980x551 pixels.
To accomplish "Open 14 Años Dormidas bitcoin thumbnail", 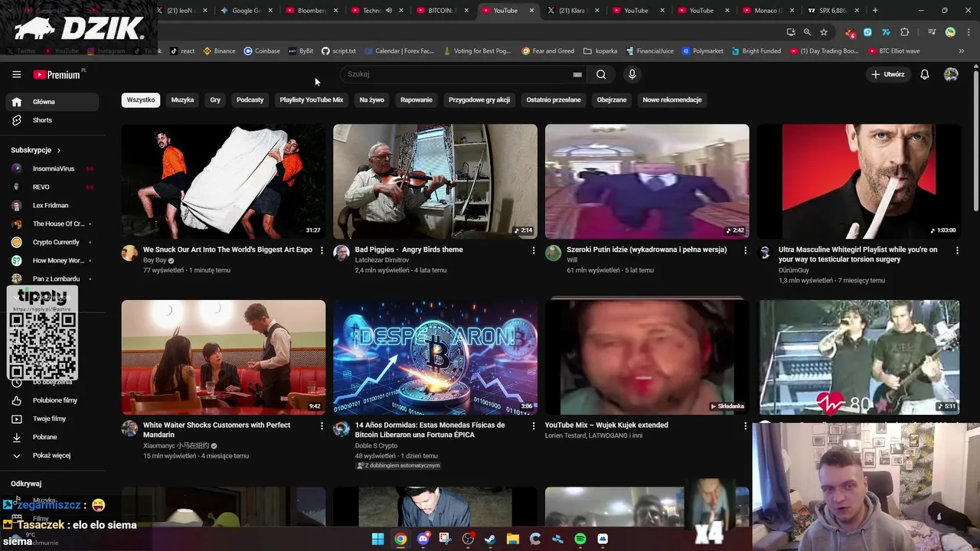I will [x=435, y=357].
